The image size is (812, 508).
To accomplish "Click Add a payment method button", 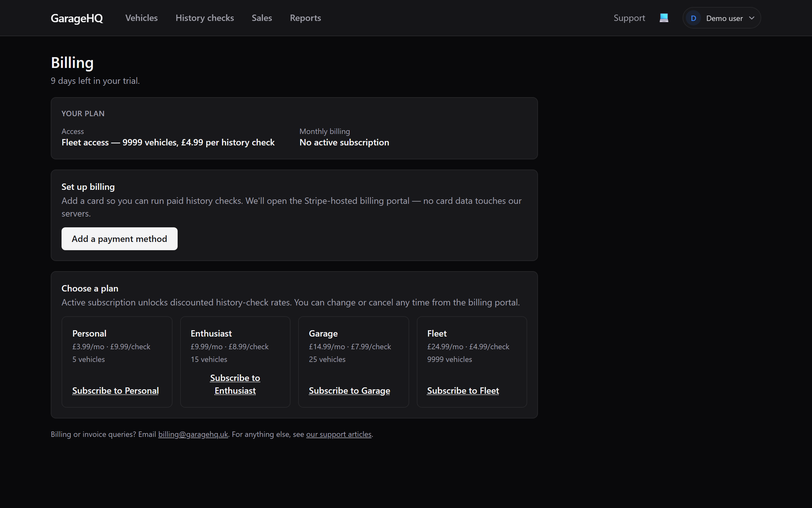I will (120, 238).
